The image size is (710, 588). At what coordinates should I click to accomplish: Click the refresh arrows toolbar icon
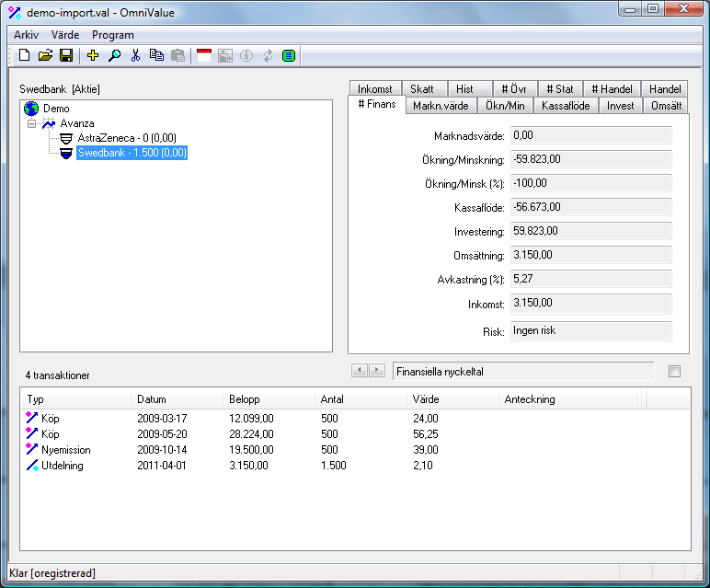click(268, 56)
